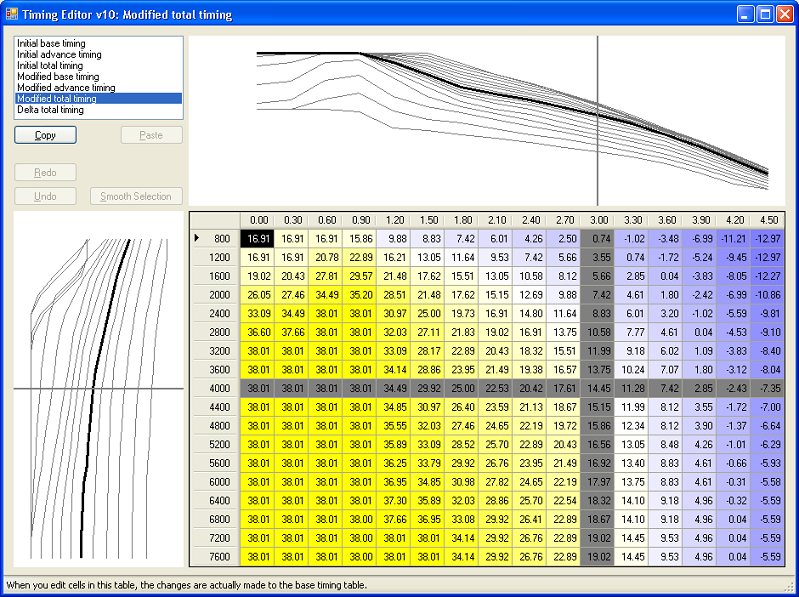
Task: Click the 0.00 column header
Action: point(258,220)
